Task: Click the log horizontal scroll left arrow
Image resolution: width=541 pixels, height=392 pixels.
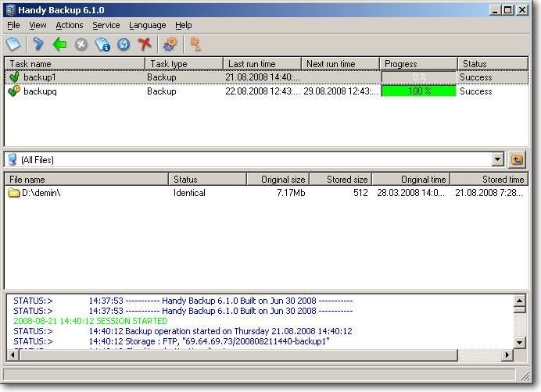Action: point(13,355)
